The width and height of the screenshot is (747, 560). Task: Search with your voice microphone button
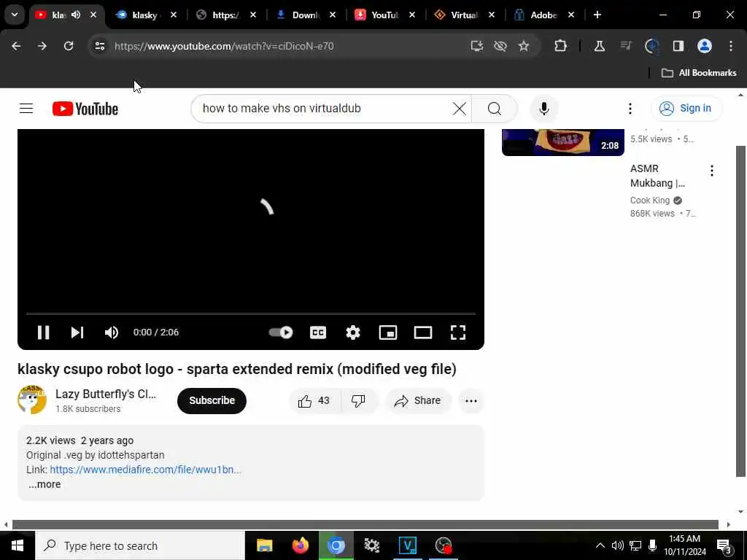[543, 109]
